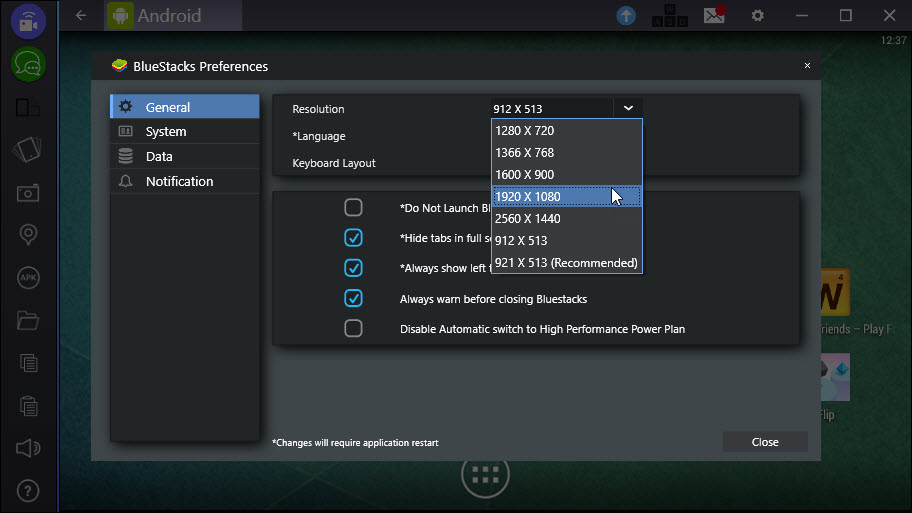Screen dimensions: 912x513
Task: Open the chat bubble icon in sidebar
Action: [x=28, y=65]
